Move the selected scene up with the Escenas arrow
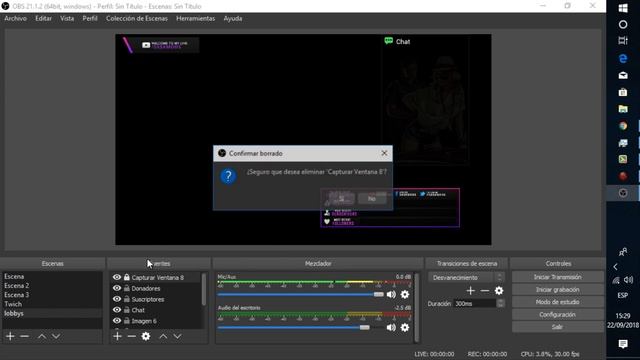The width and height of the screenshot is (640, 360). coord(42,336)
